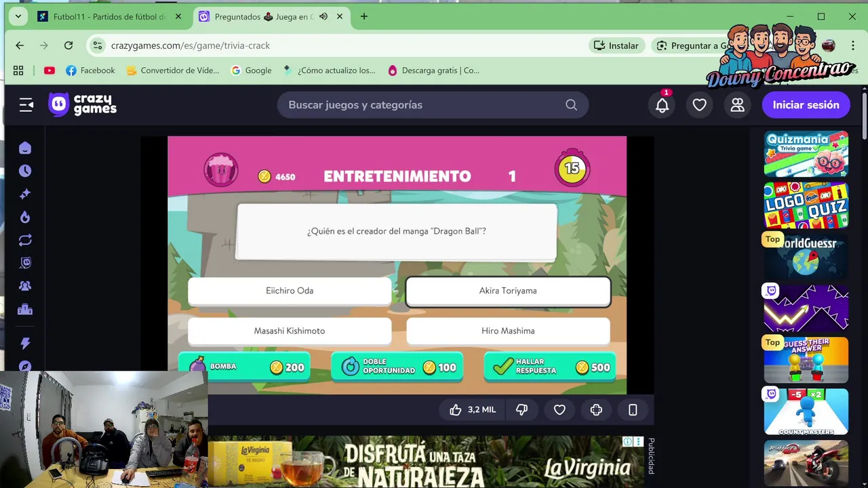
Task: Click the address bar URL
Action: pyautogui.click(x=191, y=45)
